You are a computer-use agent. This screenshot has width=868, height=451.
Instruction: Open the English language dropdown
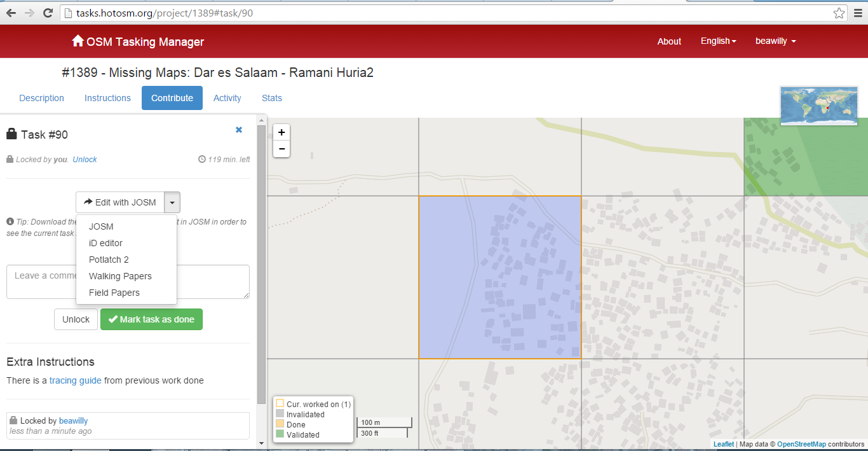click(718, 41)
